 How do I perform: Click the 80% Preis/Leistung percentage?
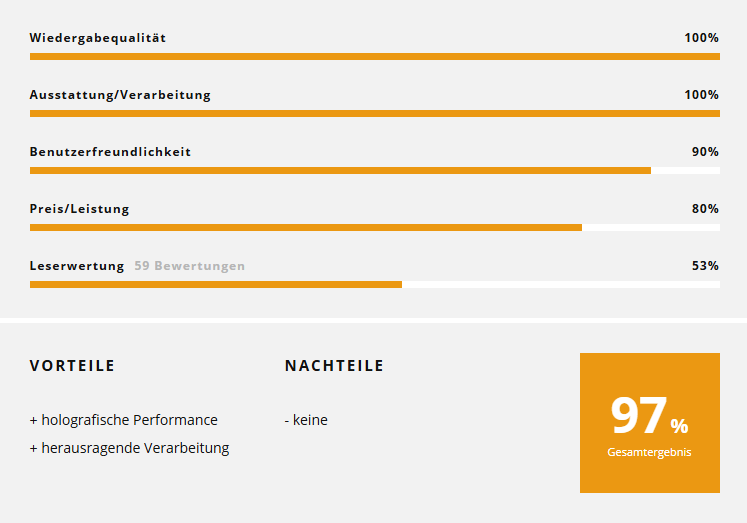705,209
